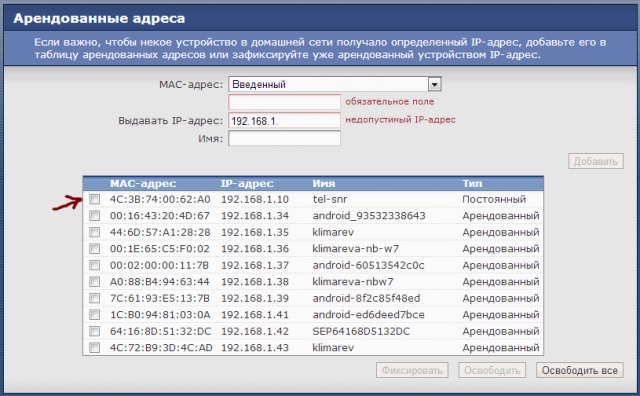Click the недопустимый IP-адрес error message
The height and width of the screenshot is (396, 640).
(400, 120)
